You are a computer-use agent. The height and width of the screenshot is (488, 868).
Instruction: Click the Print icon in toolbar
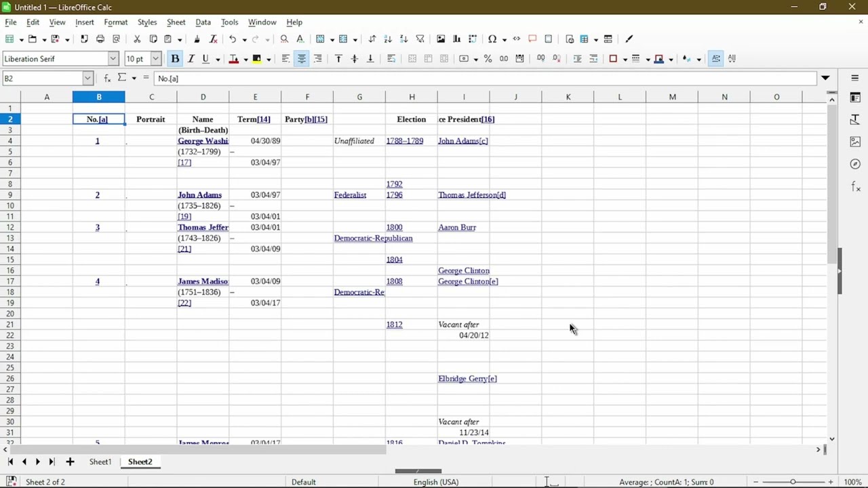[x=100, y=39]
